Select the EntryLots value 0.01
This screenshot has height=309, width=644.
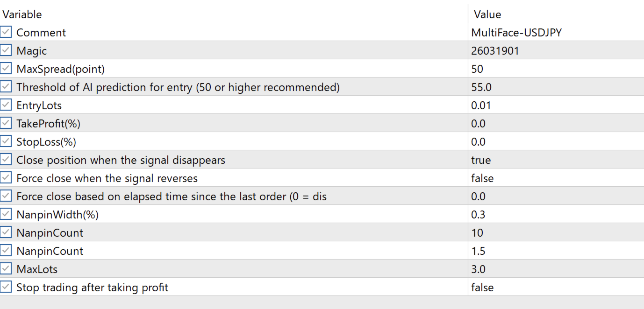(481, 105)
